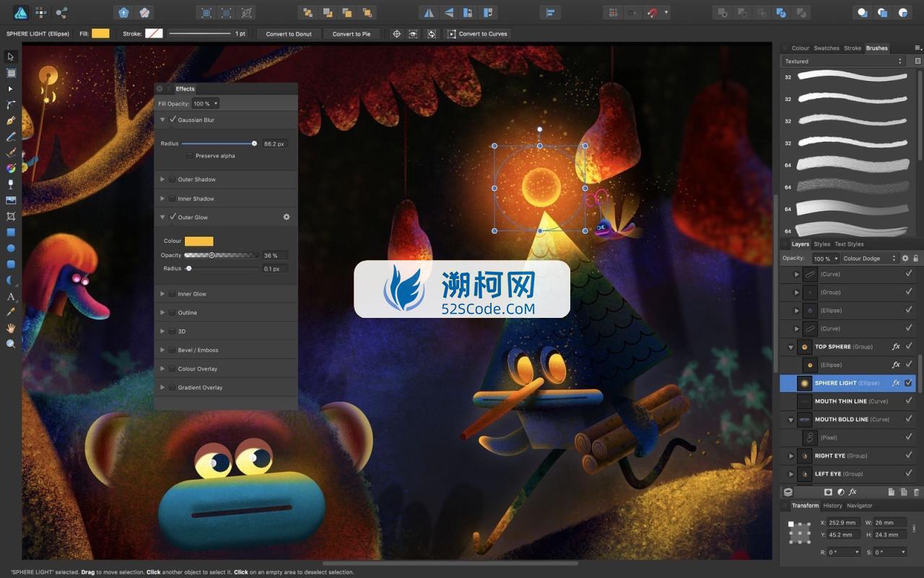
Task: Collapse the Gaussian Blur section
Action: tap(162, 120)
